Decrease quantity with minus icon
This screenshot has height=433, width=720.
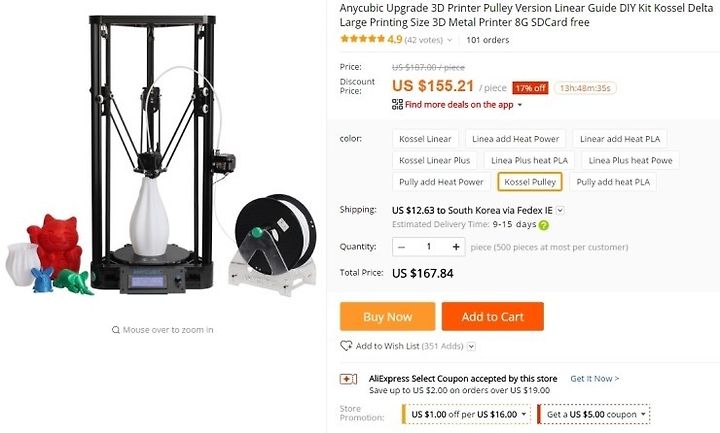(x=401, y=247)
